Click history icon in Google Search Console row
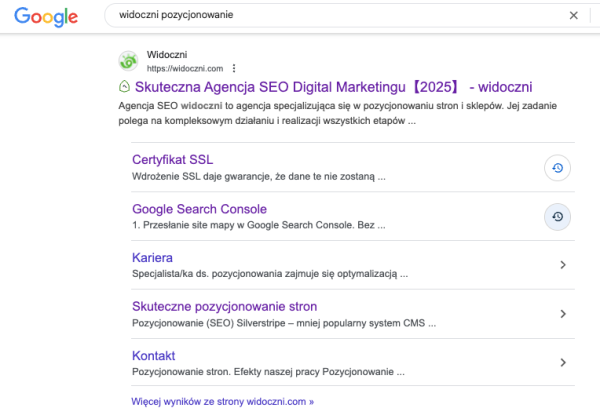600x419 pixels. pos(557,217)
